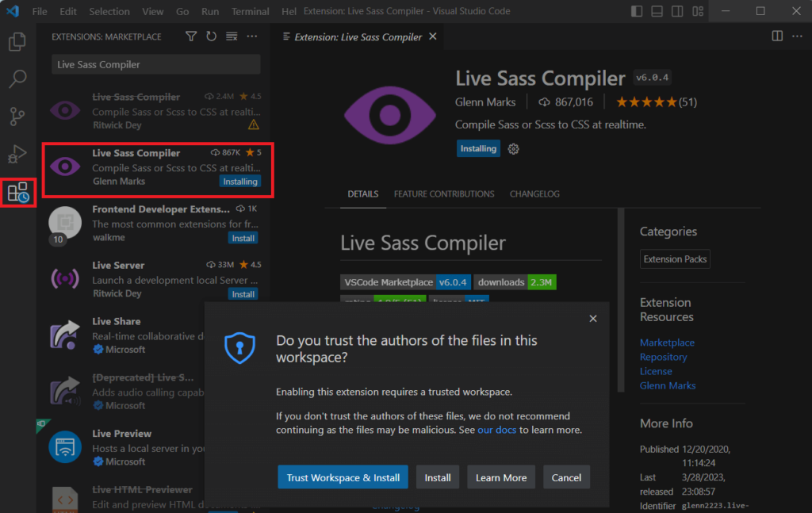
Task: Click the gear icon beside Installing
Action: (513, 149)
